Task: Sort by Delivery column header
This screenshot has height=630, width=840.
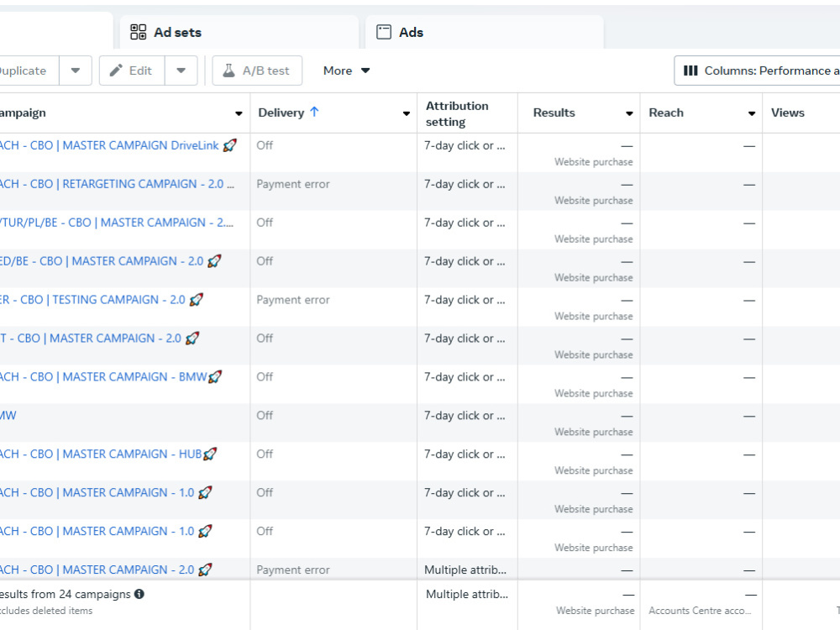Action: (x=281, y=113)
